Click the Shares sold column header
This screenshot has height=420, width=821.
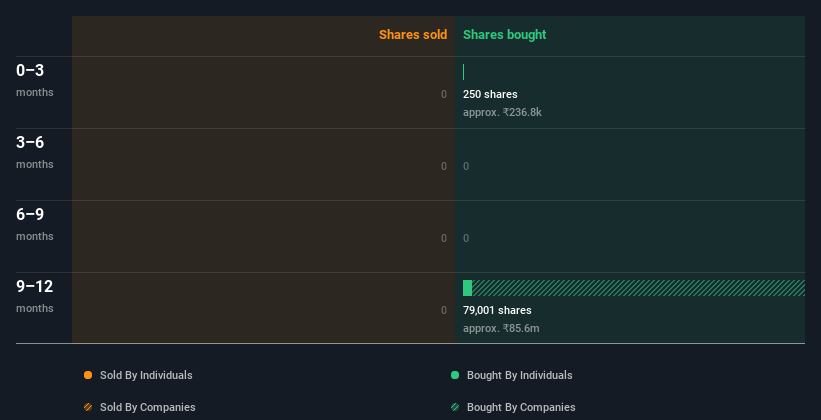pyautogui.click(x=413, y=35)
